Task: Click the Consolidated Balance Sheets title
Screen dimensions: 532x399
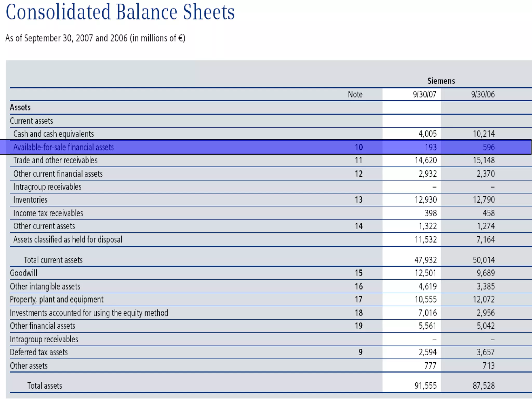Action: coord(120,12)
